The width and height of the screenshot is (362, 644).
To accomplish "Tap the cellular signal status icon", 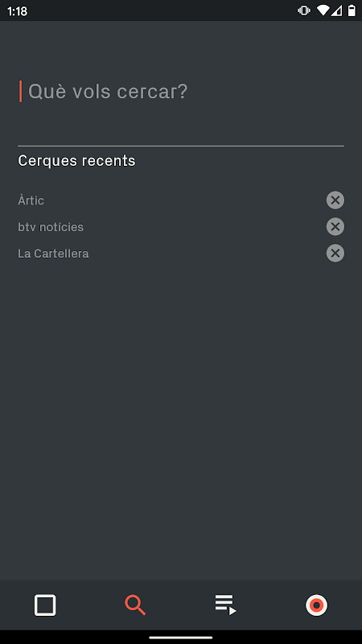I will (x=336, y=10).
